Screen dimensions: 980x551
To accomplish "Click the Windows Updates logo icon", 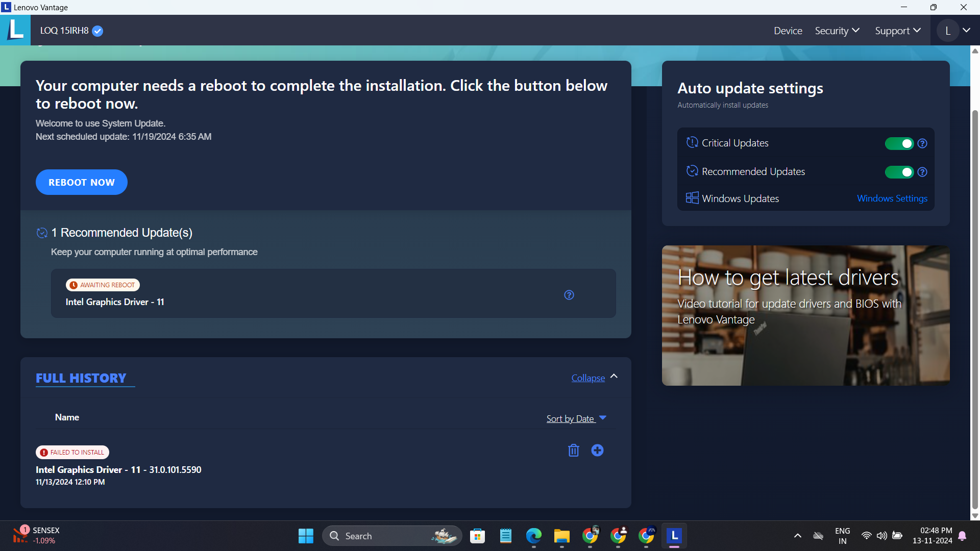I will click(692, 198).
